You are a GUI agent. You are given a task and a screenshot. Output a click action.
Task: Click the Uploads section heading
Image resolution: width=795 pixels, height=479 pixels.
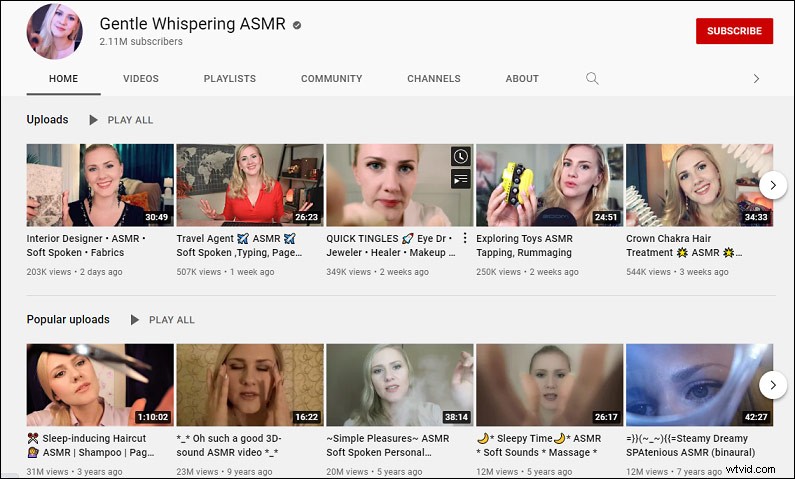47,120
